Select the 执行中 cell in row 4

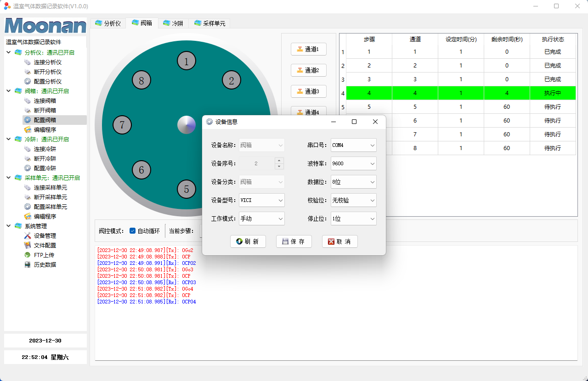click(553, 93)
